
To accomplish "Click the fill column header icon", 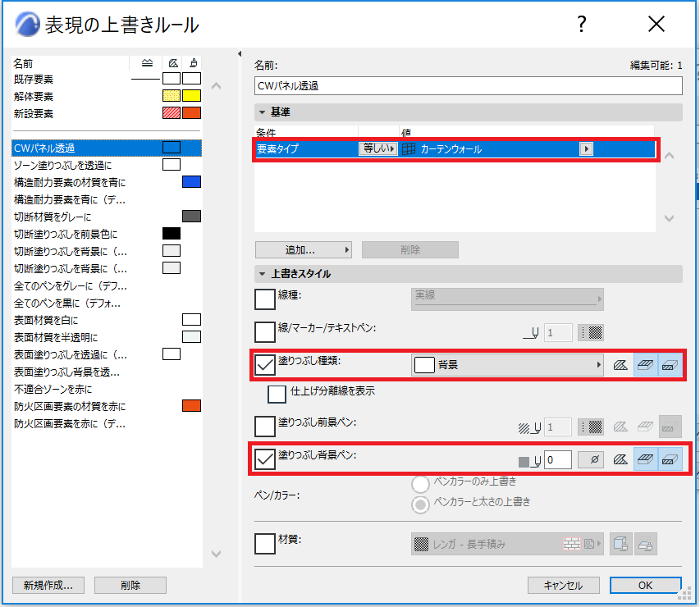I will point(173,63).
